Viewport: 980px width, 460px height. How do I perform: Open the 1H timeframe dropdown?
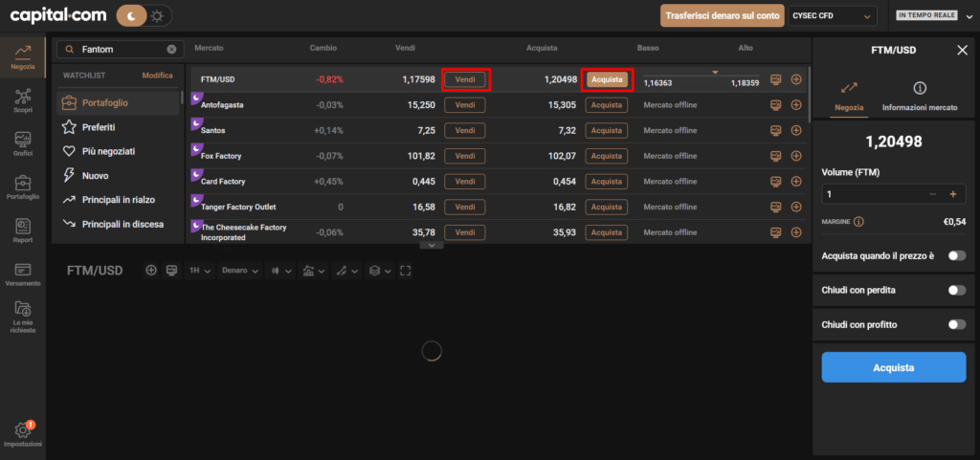[x=200, y=271]
